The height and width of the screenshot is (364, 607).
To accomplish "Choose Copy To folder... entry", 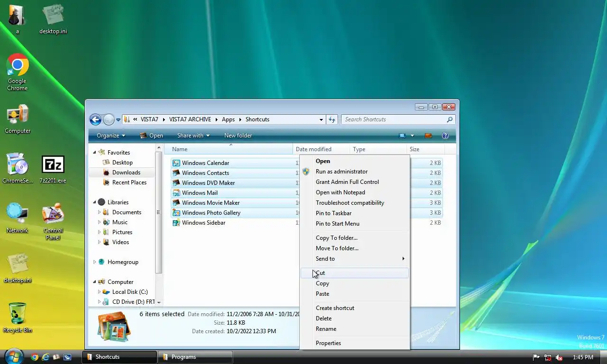I will (355, 238).
